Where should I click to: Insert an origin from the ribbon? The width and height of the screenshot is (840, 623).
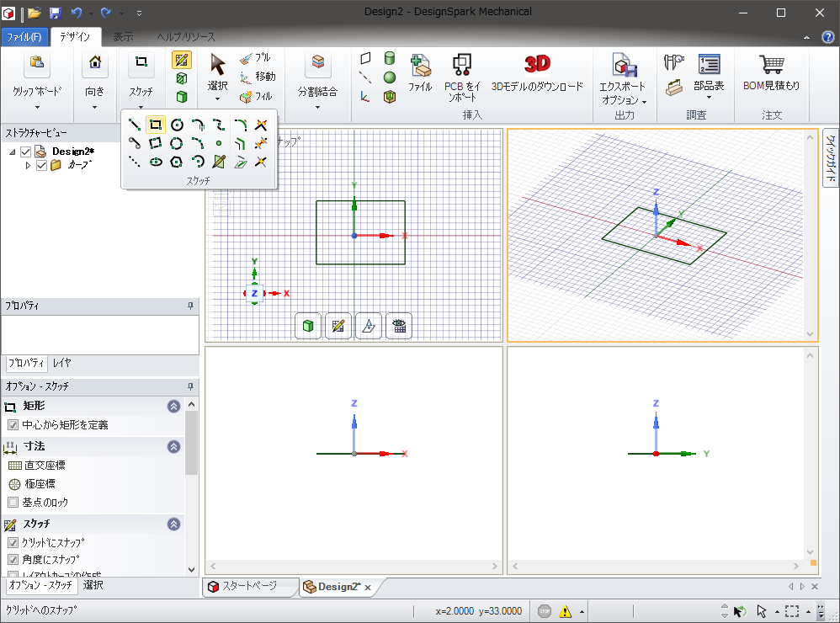pyautogui.click(x=365, y=97)
